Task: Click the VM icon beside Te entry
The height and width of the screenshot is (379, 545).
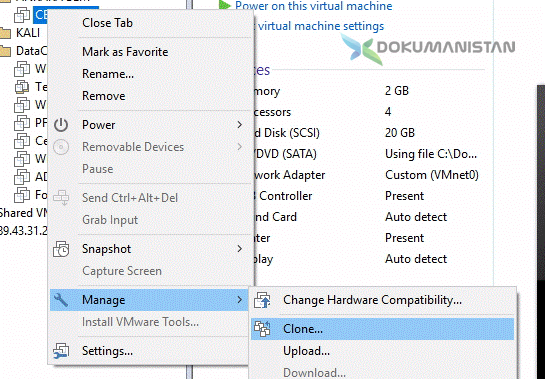Action: click(x=22, y=87)
